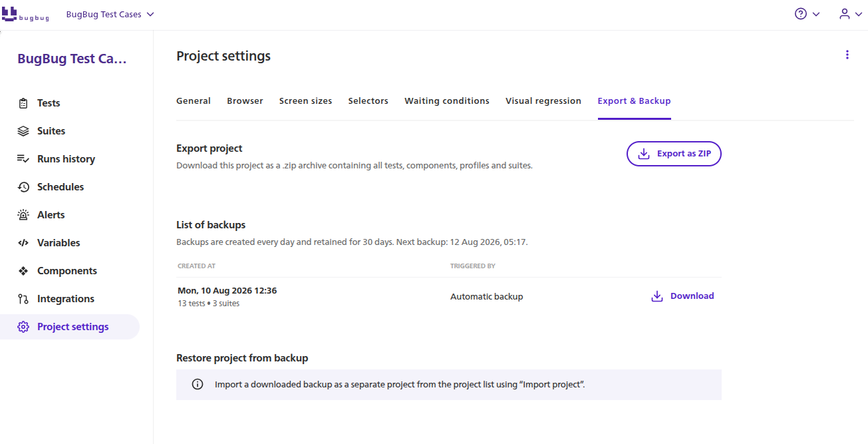This screenshot has height=444, width=868.
Task: Click the Export project heading
Action: point(210,148)
